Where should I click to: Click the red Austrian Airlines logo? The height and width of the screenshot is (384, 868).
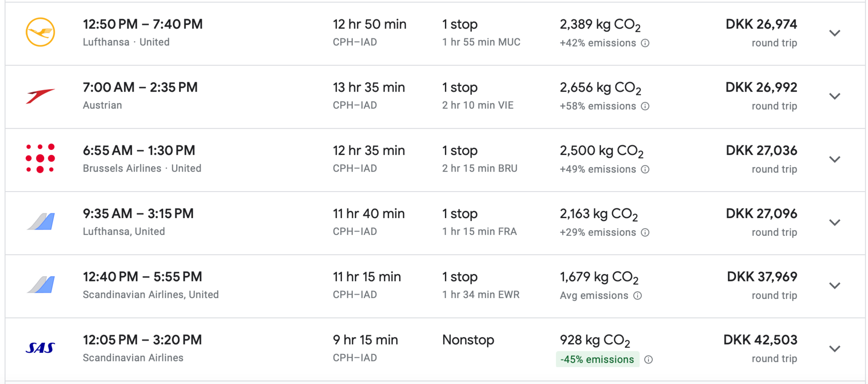[x=40, y=96]
